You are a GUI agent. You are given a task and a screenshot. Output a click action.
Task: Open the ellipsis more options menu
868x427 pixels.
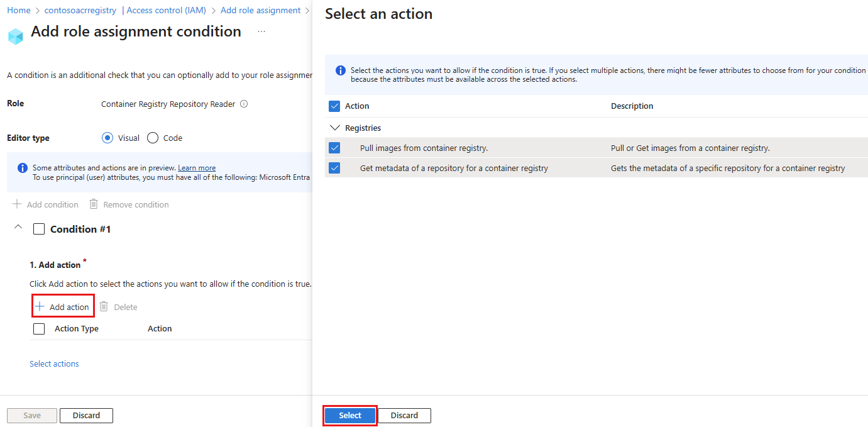(261, 32)
